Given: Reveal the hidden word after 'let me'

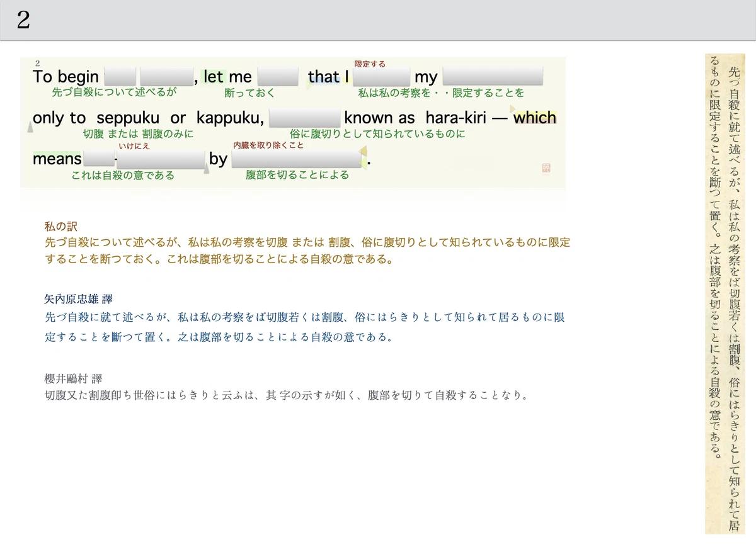Looking at the screenshot, I should (278, 76).
